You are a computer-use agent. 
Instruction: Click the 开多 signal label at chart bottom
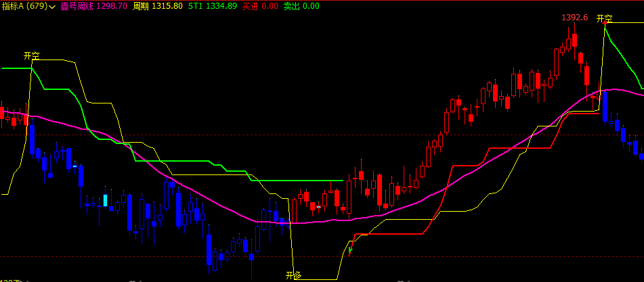tap(294, 275)
